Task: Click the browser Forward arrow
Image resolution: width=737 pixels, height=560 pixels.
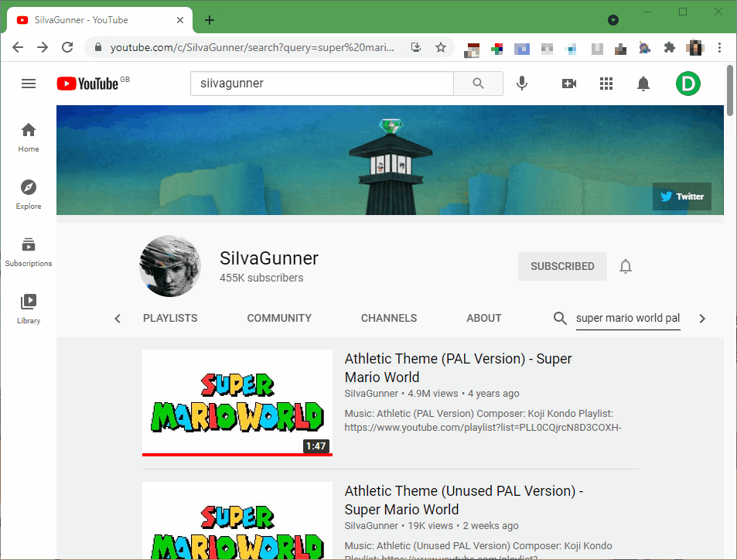Action: pos(43,47)
